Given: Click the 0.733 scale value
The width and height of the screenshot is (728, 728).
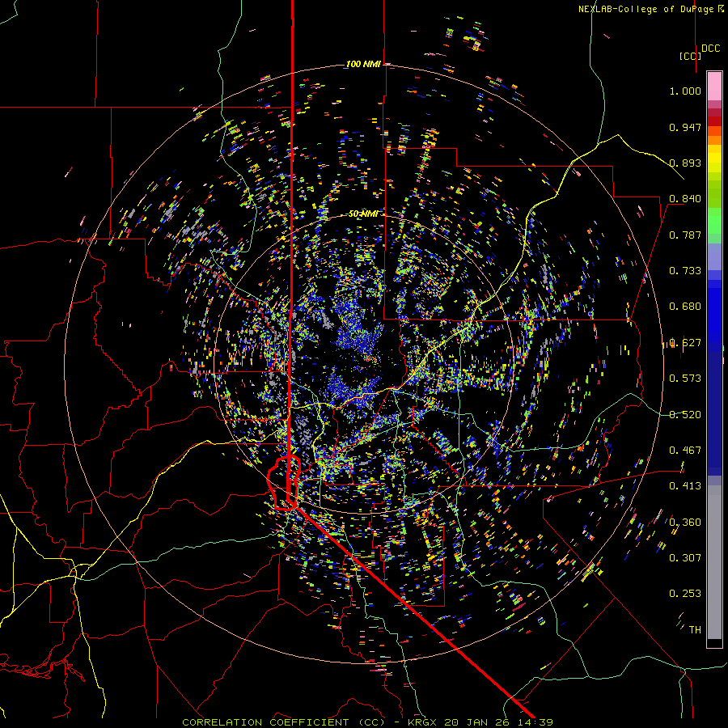Looking at the screenshot, I should (685, 271).
